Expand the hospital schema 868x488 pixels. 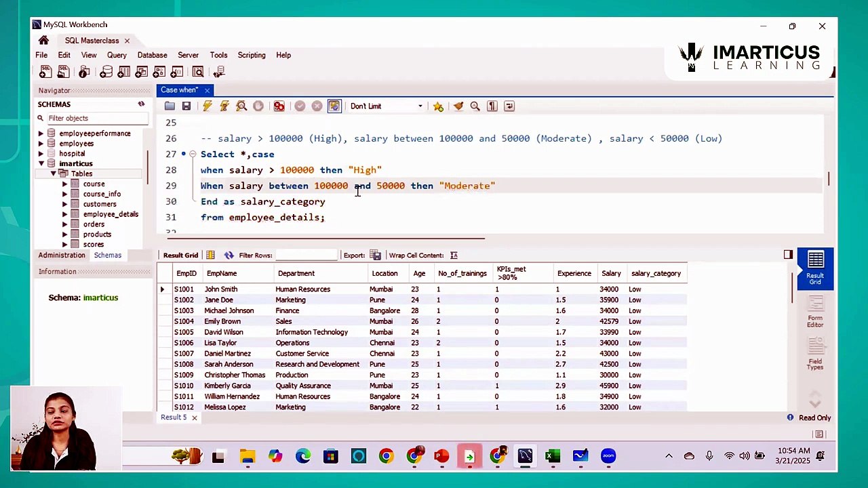pos(41,153)
